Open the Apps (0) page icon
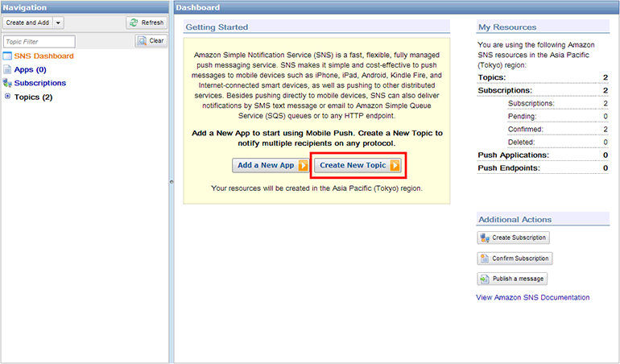The width and height of the screenshot is (620, 364). [x=7, y=70]
